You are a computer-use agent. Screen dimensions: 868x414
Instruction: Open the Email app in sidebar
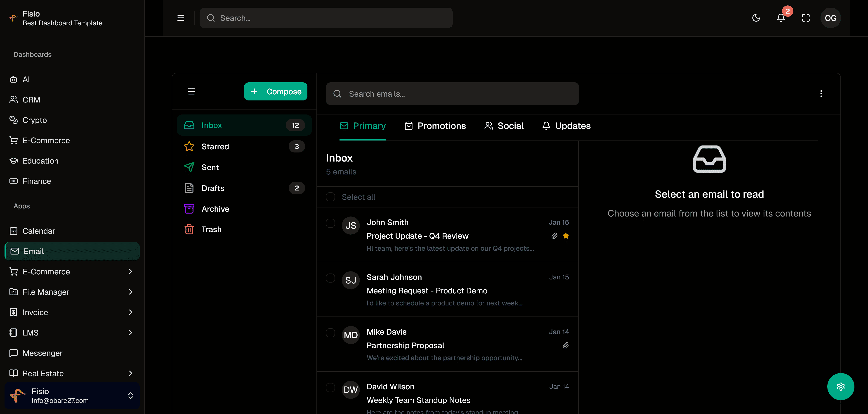[72, 251]
